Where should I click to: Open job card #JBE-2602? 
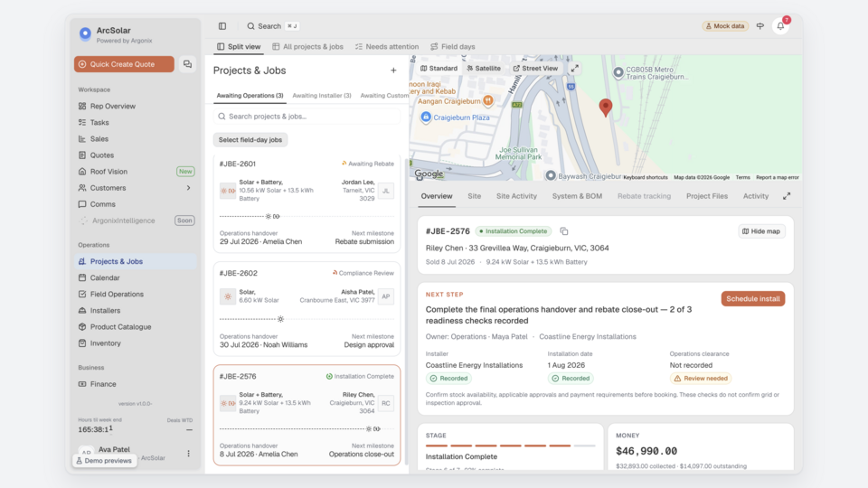point(307,309)
